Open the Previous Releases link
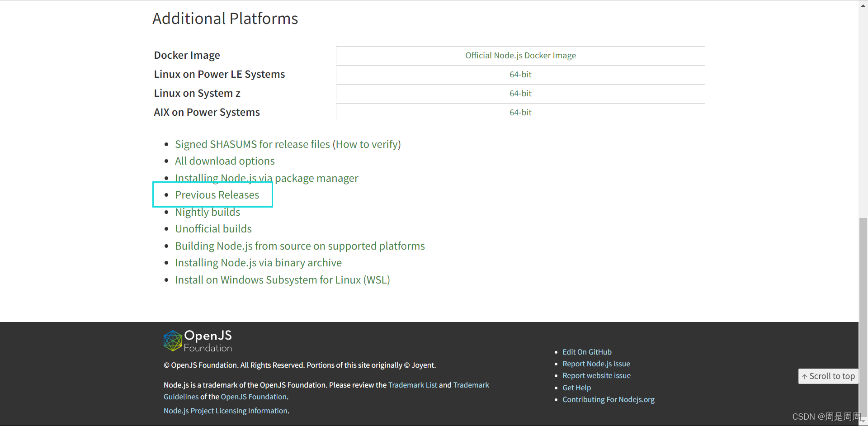This screenshot has width=868, height=426. pos(217,195)
